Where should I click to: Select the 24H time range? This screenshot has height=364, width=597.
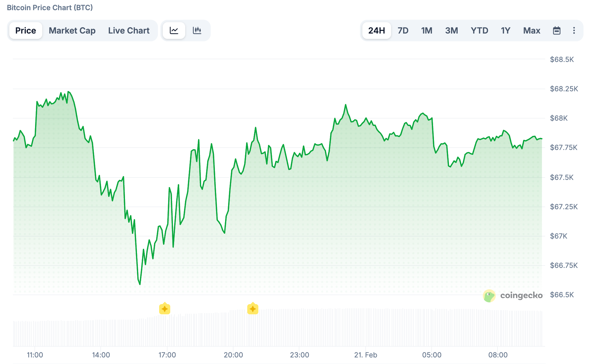tap(376, 31)
